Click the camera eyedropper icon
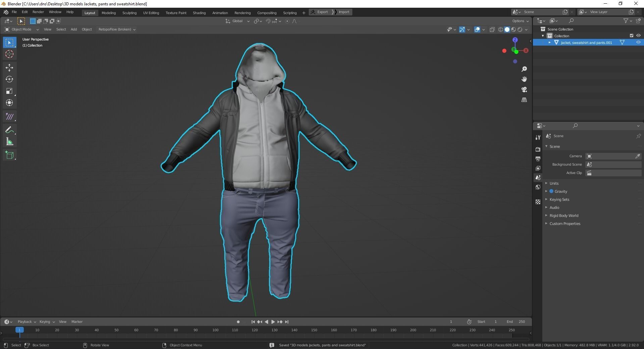644x349 pixels. (638, 156)
